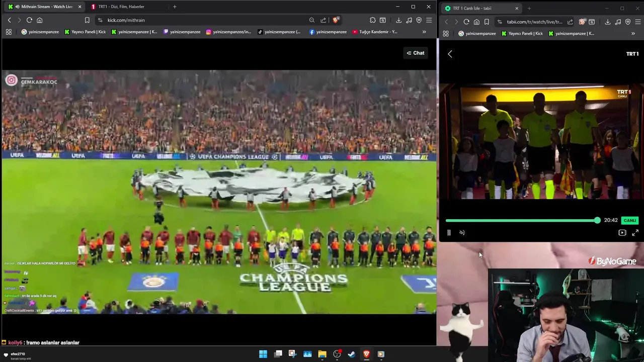Screen dimensions: 644x362
Task: Bookmark the tabii live page
Action: (487, 22)
